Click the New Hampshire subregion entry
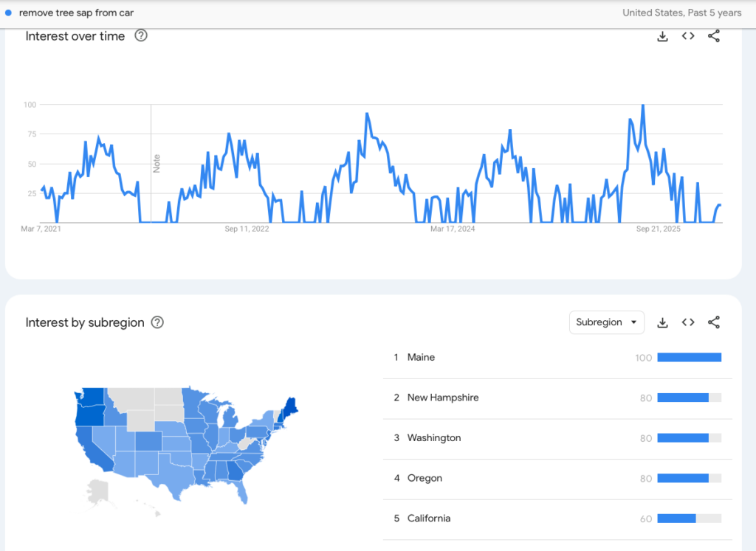 [x=444, y=398]
